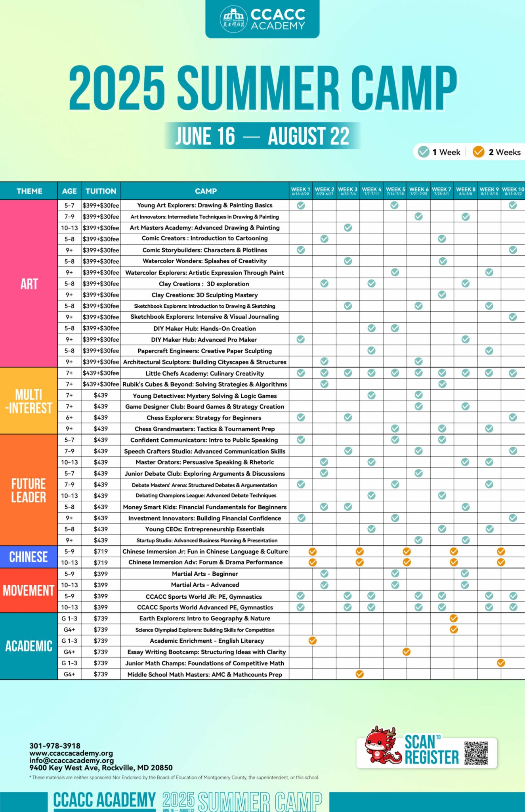Image resolution: width=525 pixels, height=812 pixels.
Task: Click the CCACC Academy logo emblem
Action: coord(234,19)
